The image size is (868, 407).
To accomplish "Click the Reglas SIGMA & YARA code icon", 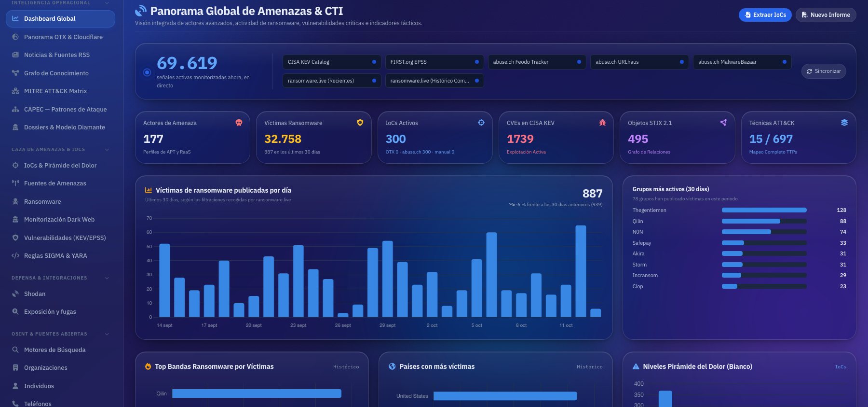I will point(15,256).
